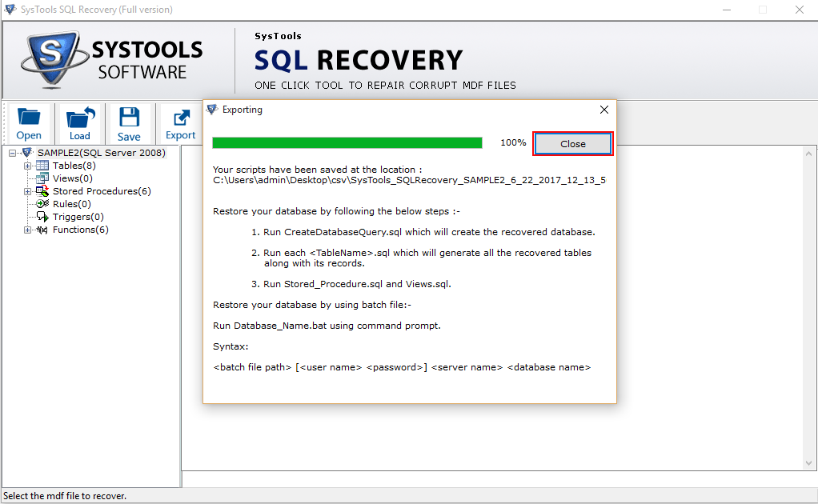Dismiss the Exporting dialog with its X
Image resolution: width=818 pixels, height=504 pixels.
click(x=604, y=110)
